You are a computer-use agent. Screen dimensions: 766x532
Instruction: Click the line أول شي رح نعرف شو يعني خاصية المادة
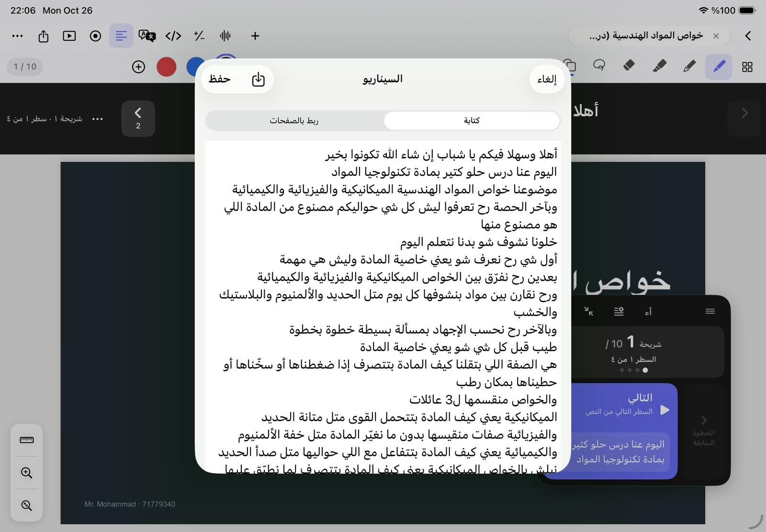418,260
